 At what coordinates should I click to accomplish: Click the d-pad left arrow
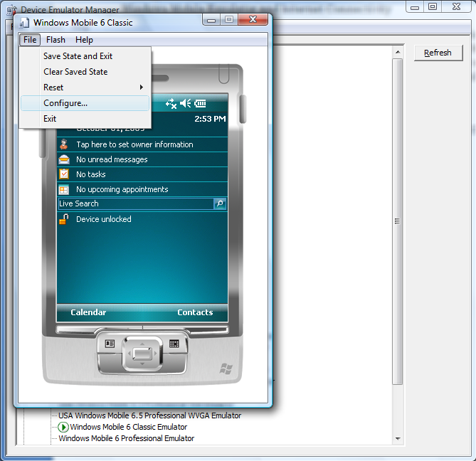129,354
